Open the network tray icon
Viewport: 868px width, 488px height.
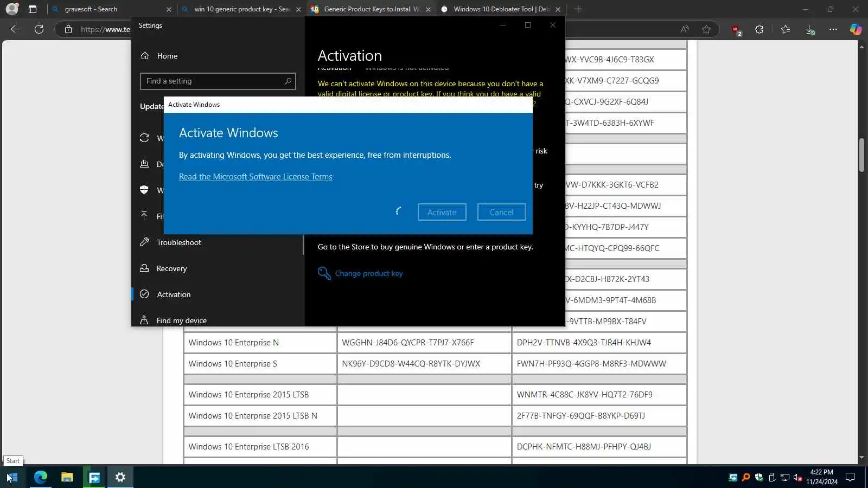[785, 478]
